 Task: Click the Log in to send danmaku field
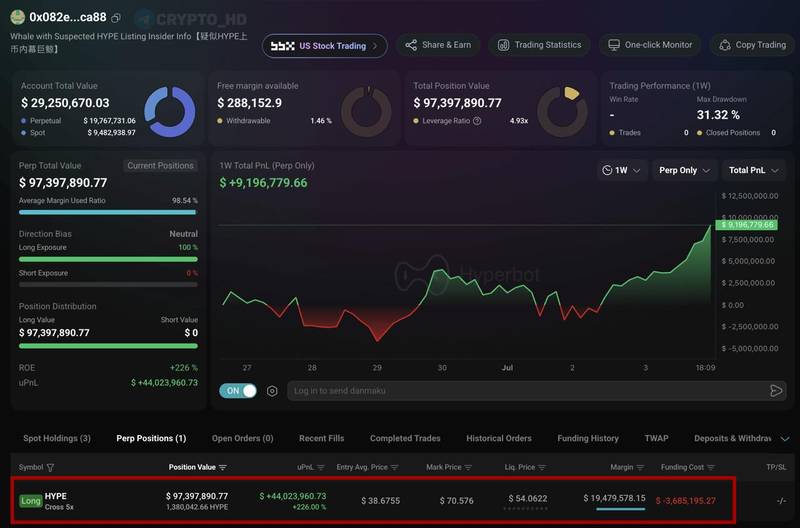(x=528, y=391)
